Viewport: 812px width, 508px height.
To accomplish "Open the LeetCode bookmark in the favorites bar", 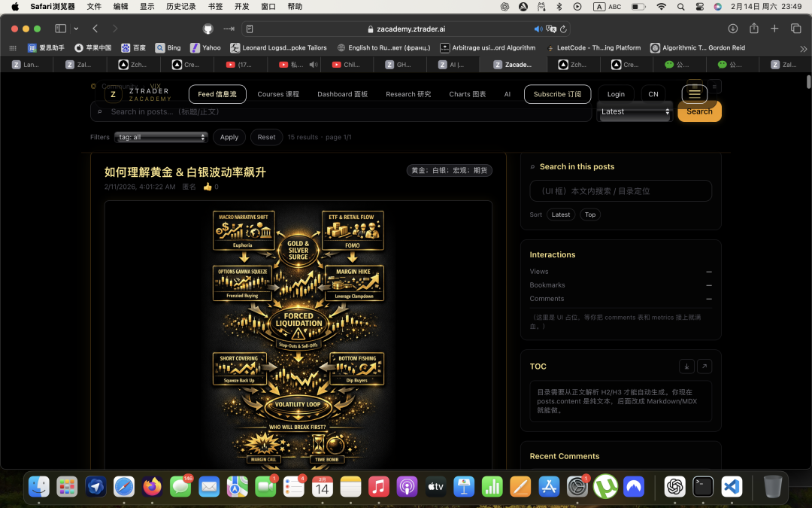I will tap(593, 47).
